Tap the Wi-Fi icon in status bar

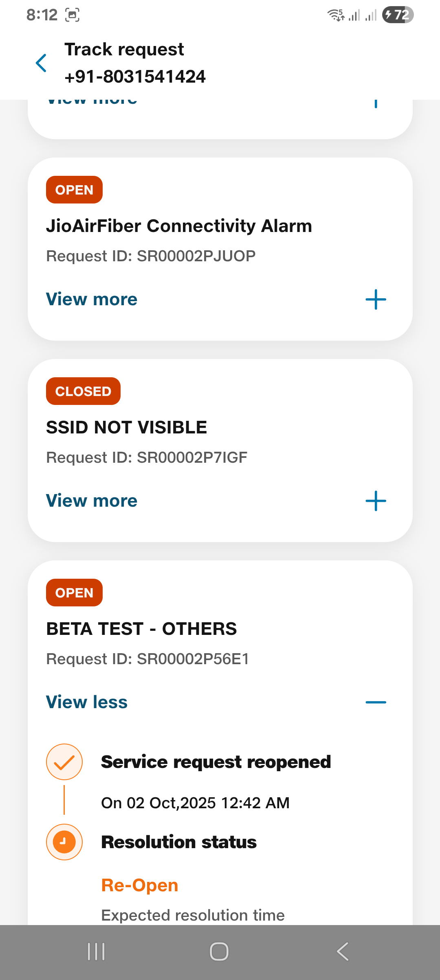coord(336,15)
